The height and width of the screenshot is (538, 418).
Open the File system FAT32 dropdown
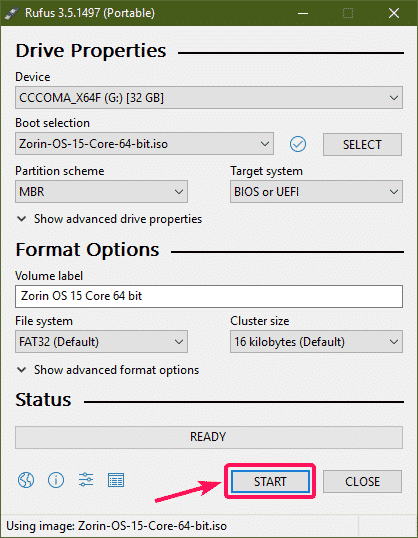click(101, 341)
